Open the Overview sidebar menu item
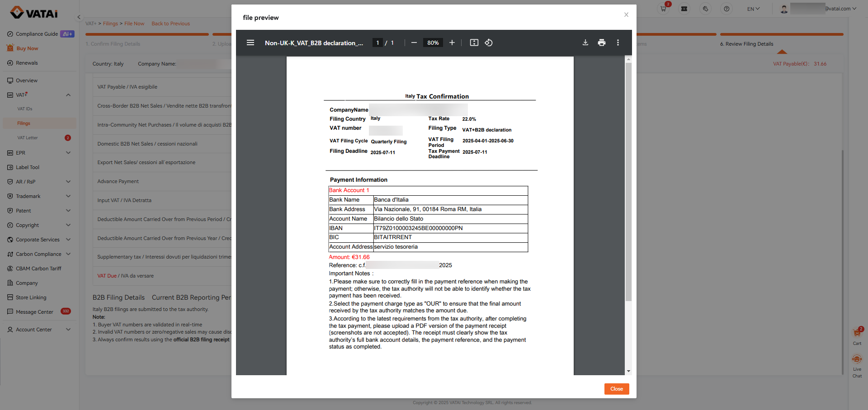The image size is (868, 410). 27,80
